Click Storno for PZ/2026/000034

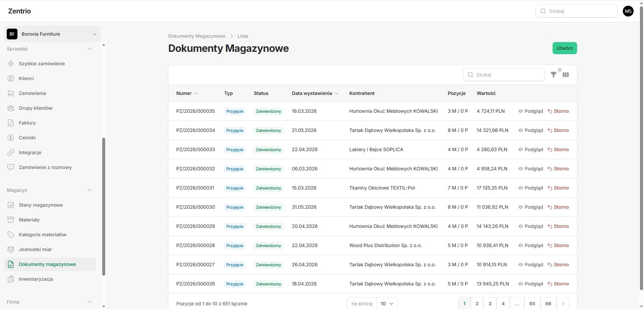(558, 130)
